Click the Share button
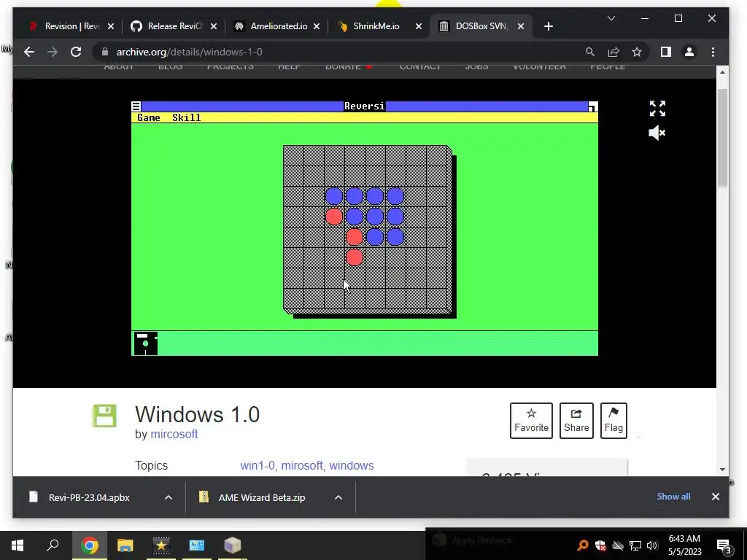Image resolution: width=747 pixels, height=560 pixels. click(576, 421)
